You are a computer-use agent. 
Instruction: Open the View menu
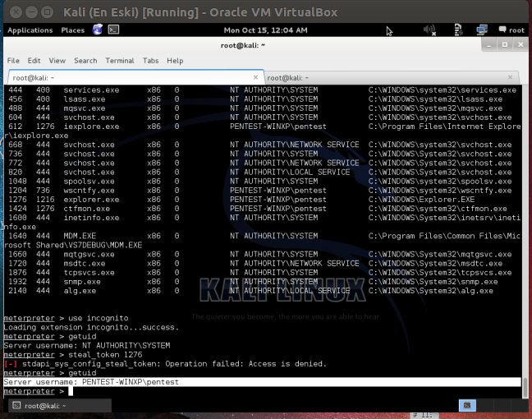pos(57,61)
